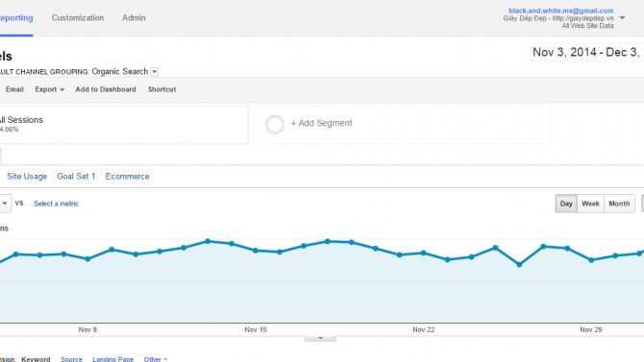Set chart granularity to Week
This screenshot has height=362, width=644.
[590, 204]
